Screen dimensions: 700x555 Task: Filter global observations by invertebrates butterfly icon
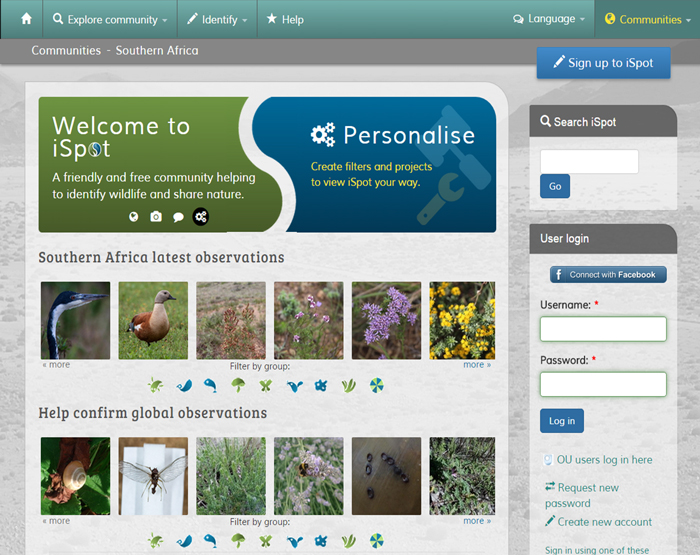point(266,541)
